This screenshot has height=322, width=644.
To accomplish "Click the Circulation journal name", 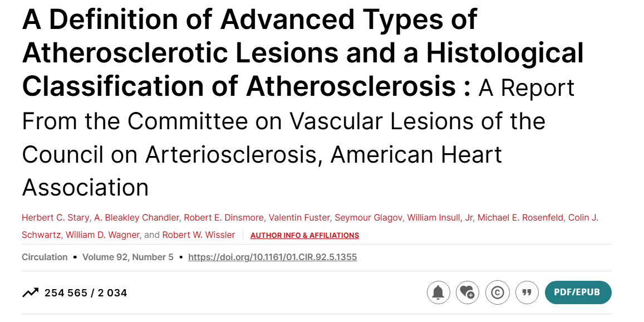I will [45, 257].
